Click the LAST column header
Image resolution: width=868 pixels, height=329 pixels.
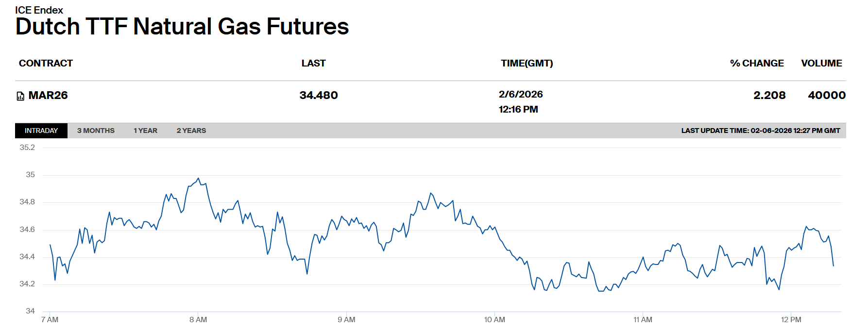click(313, 63)
